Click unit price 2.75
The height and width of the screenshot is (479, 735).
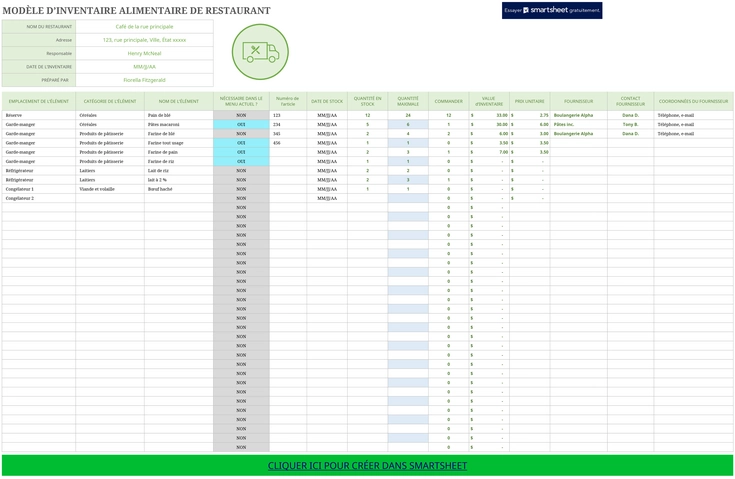point(530,115)
